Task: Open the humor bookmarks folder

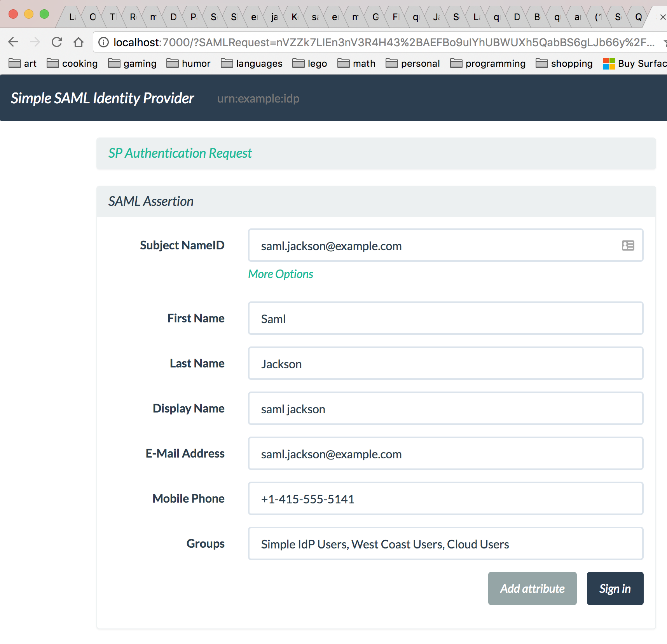Action: [x=189, y=63]
